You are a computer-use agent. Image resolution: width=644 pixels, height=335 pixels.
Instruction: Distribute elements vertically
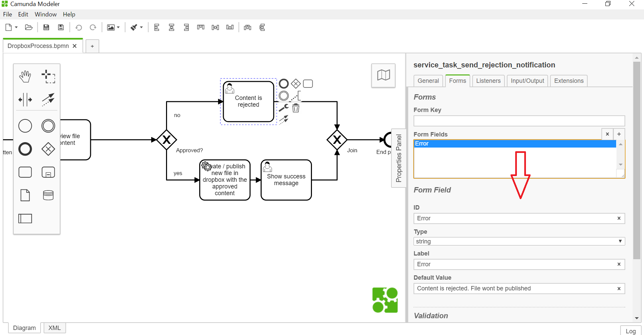(262, 27)
